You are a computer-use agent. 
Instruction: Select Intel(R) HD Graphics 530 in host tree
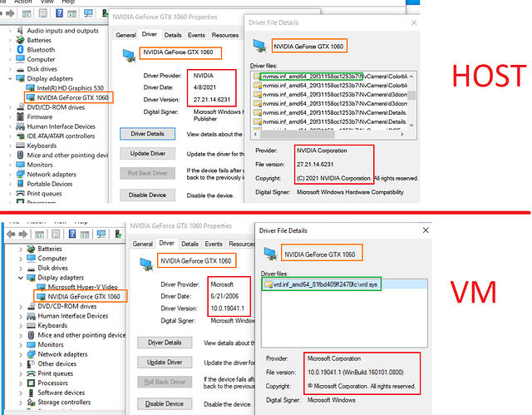(70, 88)
